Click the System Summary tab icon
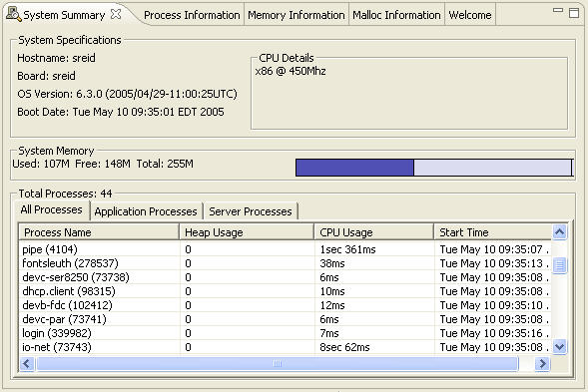Screen dimensions: 588x392 tap(14, 14)
